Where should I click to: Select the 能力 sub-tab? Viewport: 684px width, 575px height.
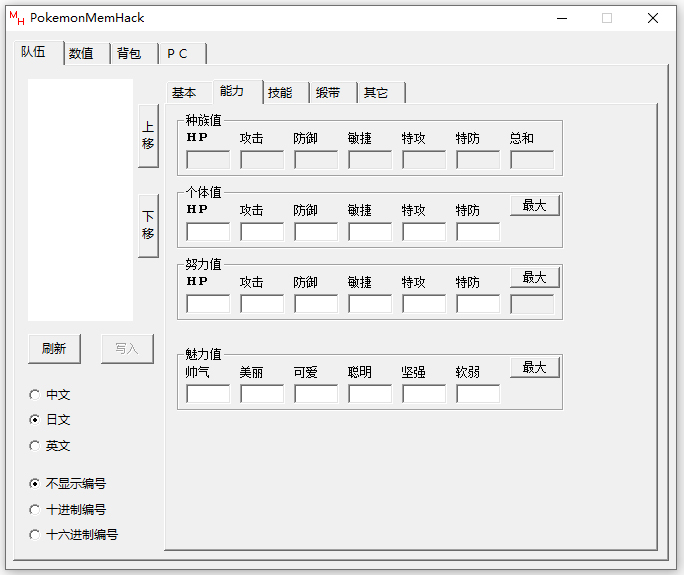(238, 91)
